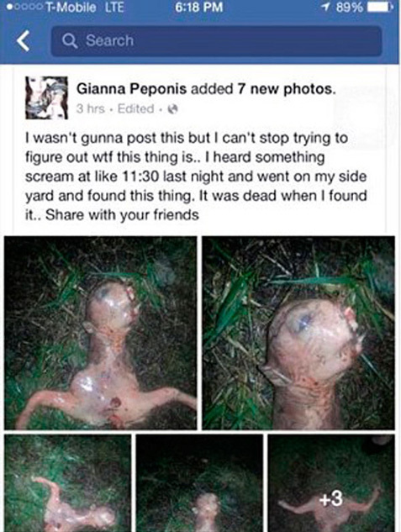Open Gianna Peponis profile picture
This screenshot has width=401, height=532.
coord(46,97)
